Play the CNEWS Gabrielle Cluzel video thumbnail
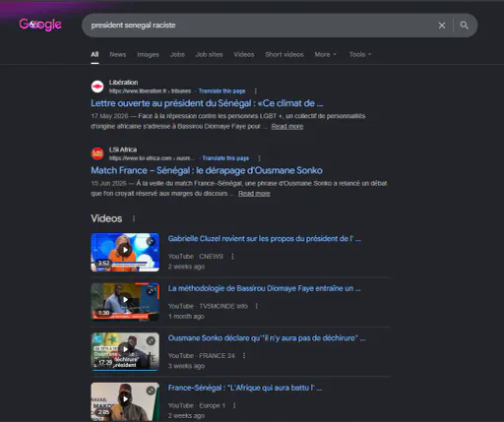The image size is (504, 422). coord(125,252)
